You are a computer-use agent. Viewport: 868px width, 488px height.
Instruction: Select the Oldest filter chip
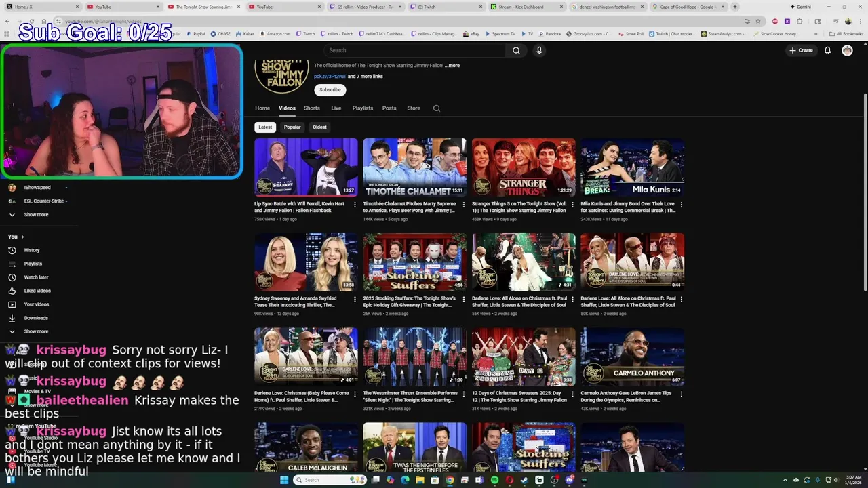(x=319, y=127)
